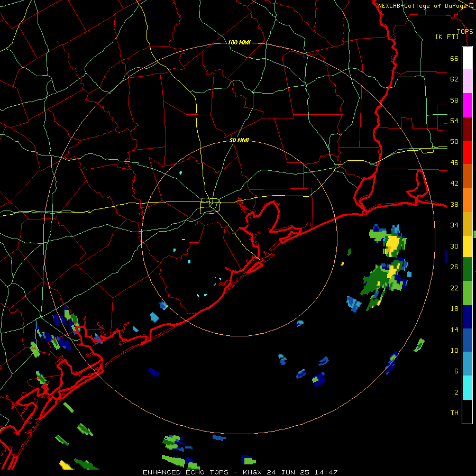Click the legend value 54
This screenshot has height=476, width=476.
point(454,121)
